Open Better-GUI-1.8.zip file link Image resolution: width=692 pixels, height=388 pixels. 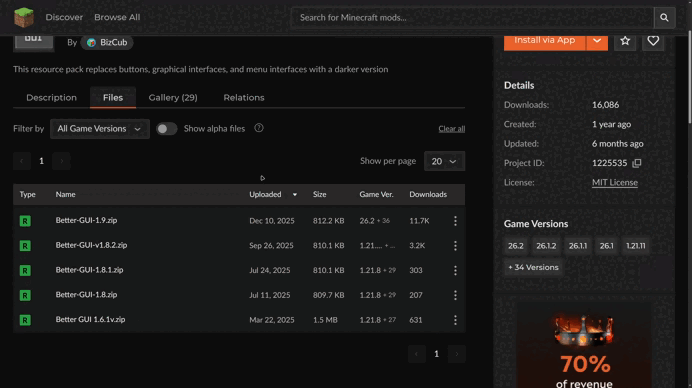point(86,294)
